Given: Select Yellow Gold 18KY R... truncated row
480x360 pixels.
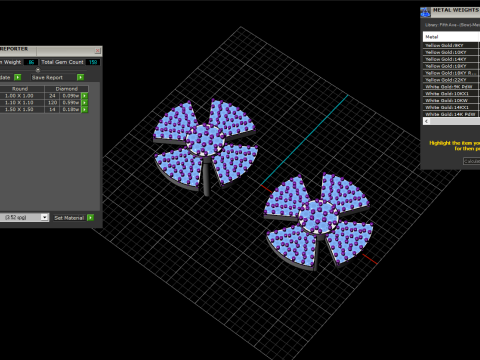Looking at the screenshot, I should 451,73.
